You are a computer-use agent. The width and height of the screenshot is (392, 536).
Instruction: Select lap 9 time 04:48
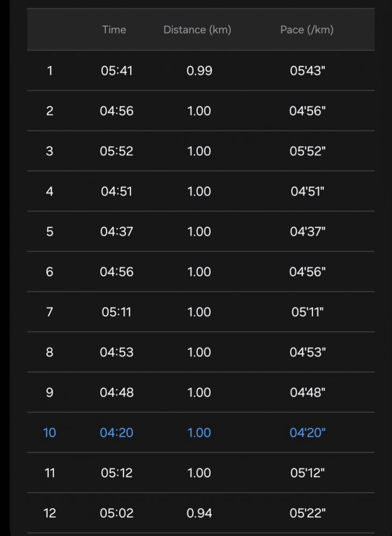click(x=117, y=392)
